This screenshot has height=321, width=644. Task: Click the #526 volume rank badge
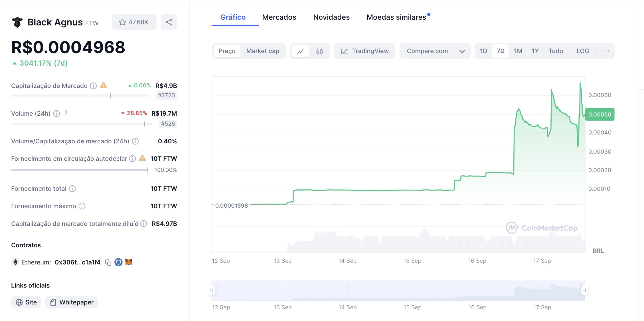(x=168, y=124)
